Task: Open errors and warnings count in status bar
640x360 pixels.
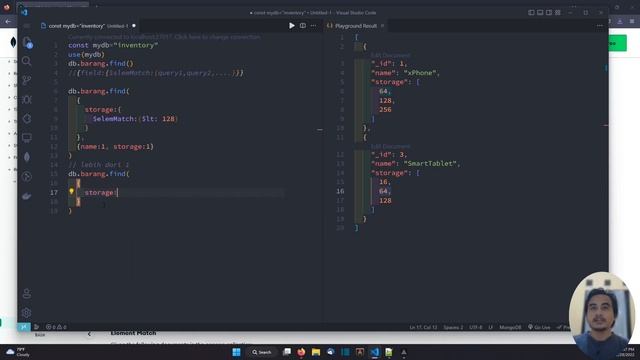Action: 56,327
